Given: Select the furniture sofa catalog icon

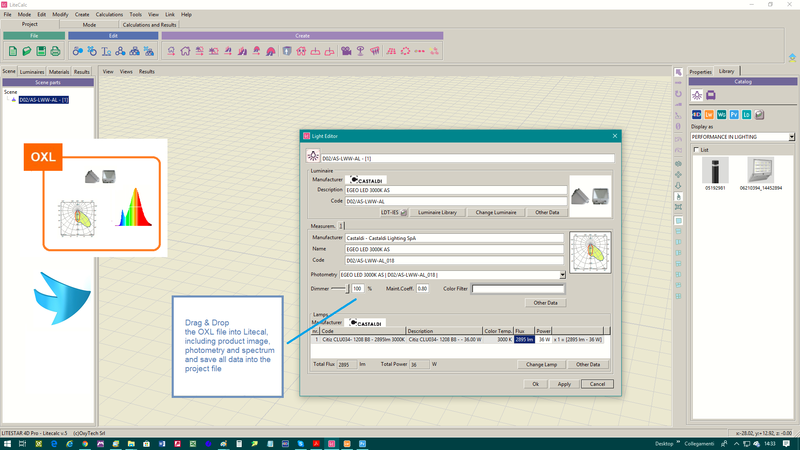Looking at the screenshot, I should point(711,95).
